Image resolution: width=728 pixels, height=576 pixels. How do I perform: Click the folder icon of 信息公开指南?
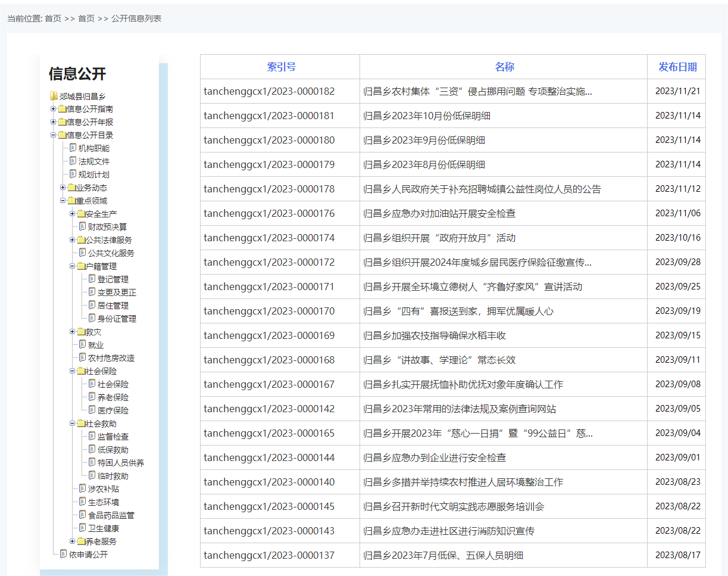61,109
